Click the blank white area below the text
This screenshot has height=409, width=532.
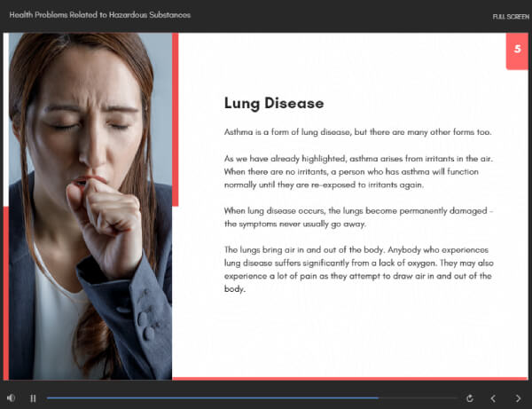tap(355, 337)
